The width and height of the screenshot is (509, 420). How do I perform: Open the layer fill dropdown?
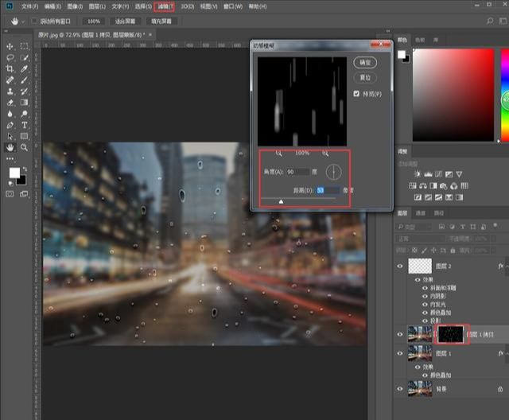(x=494, y=251)
